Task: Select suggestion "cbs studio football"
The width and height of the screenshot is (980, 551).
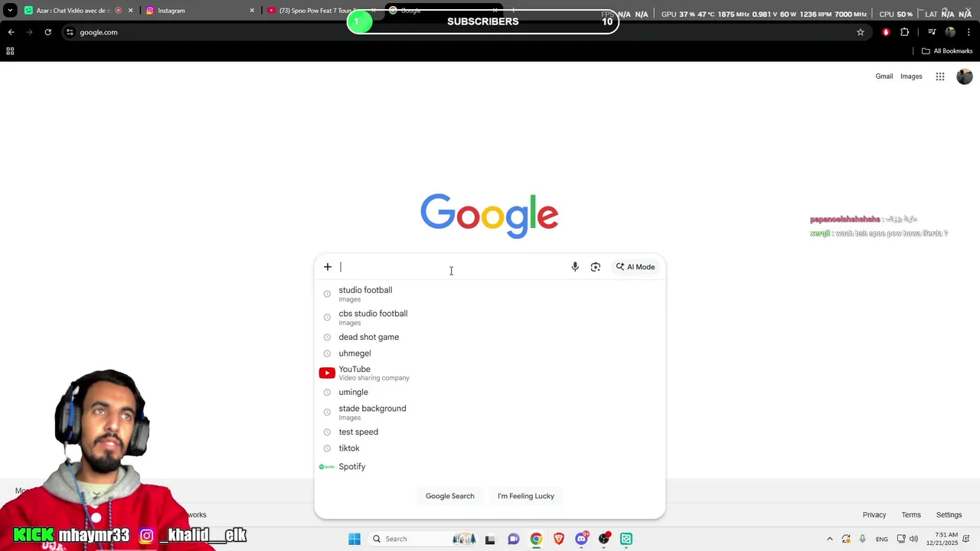Action: click(490, 318)
